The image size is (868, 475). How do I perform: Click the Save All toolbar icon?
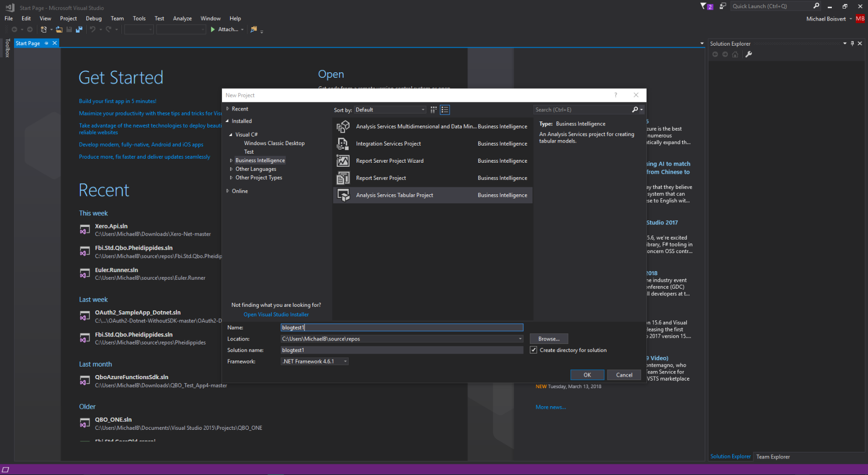(x=79, y=30)
